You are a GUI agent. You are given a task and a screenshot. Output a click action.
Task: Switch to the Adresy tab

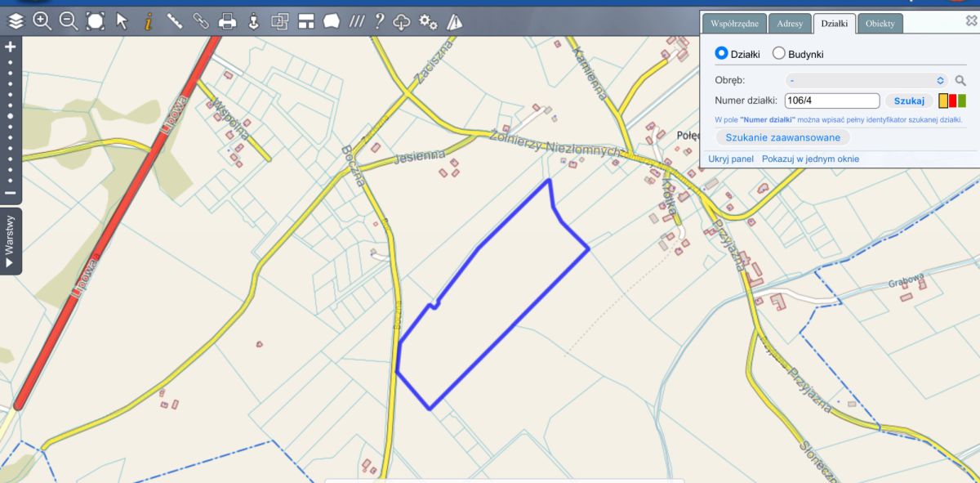coord(790,24)
